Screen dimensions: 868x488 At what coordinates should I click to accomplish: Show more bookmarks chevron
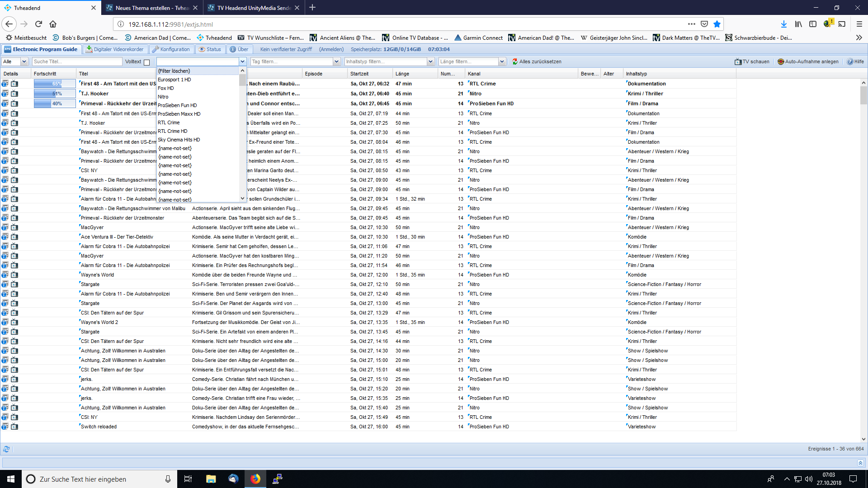[x=859, y=38]
